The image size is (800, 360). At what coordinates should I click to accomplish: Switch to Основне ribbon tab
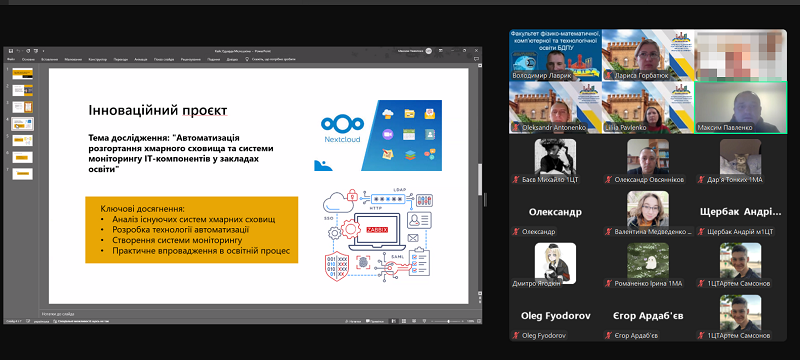[28, 60]
